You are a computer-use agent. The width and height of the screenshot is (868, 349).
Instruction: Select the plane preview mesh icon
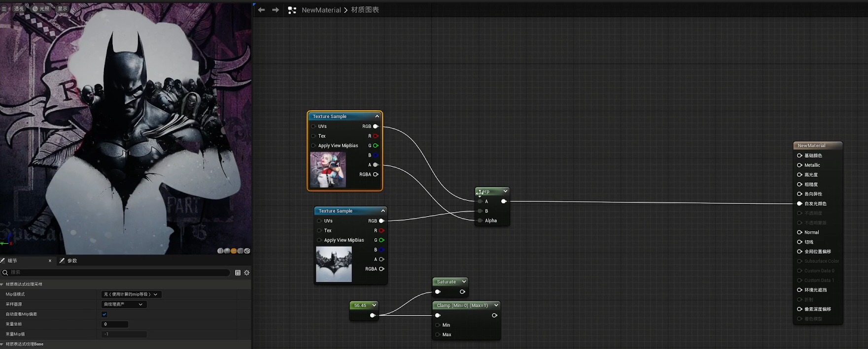234,251
